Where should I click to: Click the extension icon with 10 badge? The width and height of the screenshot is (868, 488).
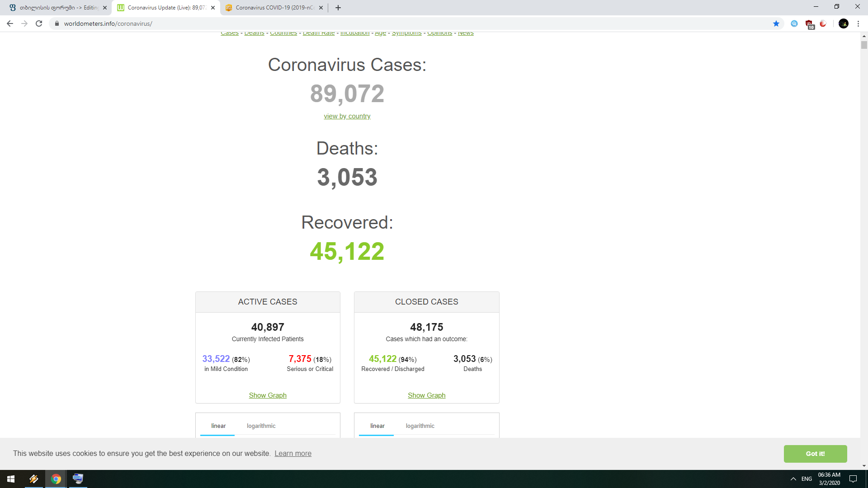(x=809, y=24)
